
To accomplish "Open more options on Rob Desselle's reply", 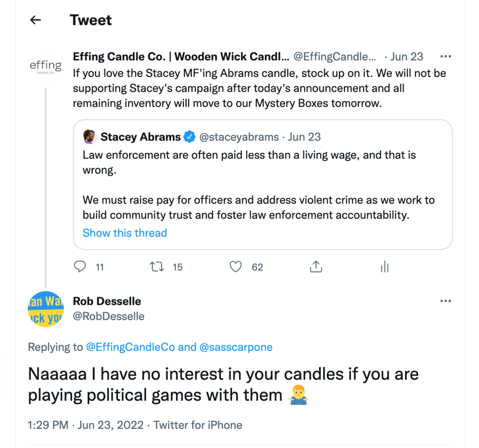I will pos(446,301).
